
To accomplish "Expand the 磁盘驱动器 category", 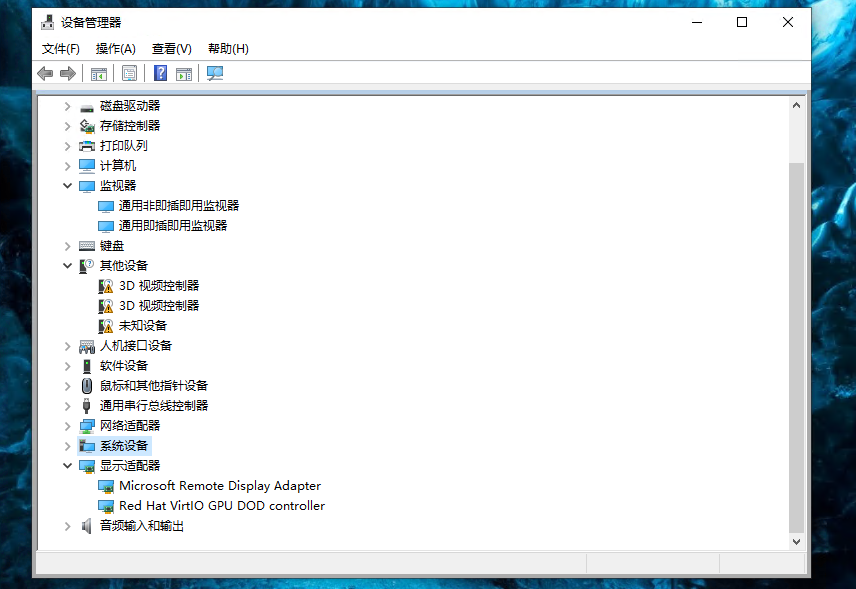I will (68, 106).
